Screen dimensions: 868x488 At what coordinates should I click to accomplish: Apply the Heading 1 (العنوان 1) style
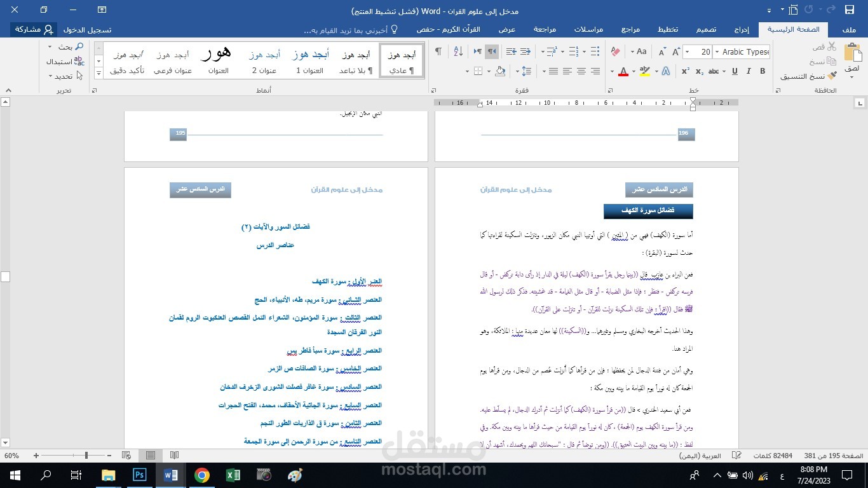pos(310,61)
